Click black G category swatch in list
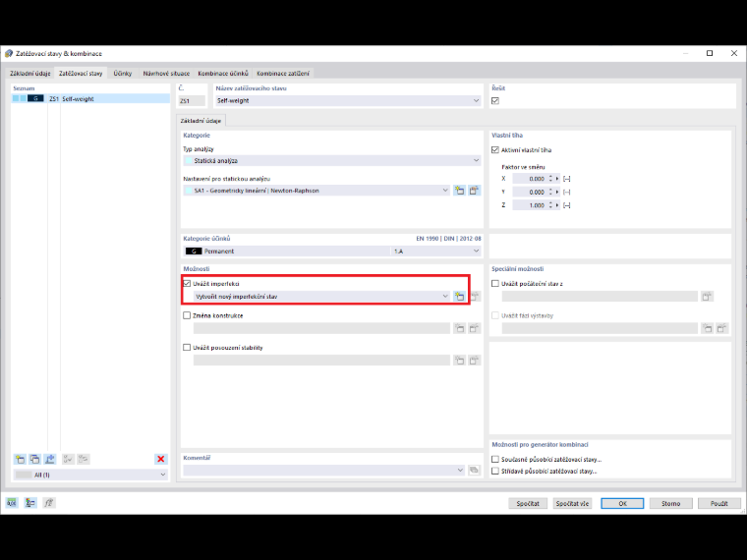The width and height of the screenshot is (747, 560). click(x=35, y=98)
